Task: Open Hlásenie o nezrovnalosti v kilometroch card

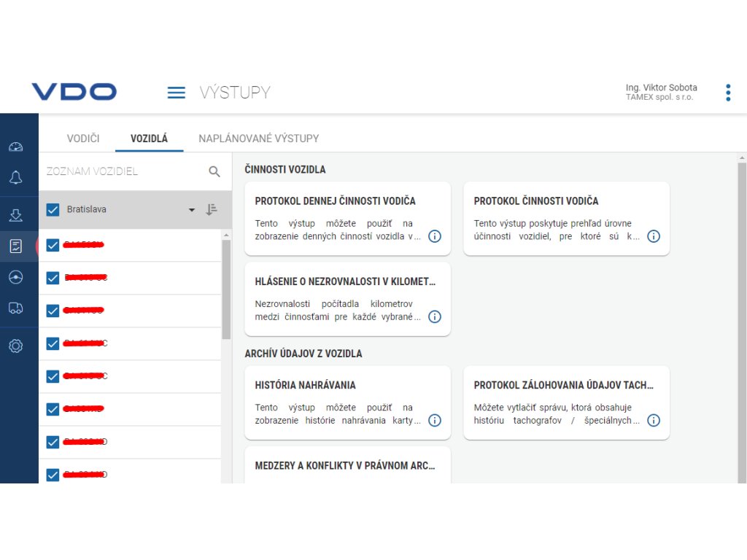Action: (x=347, y=299)
